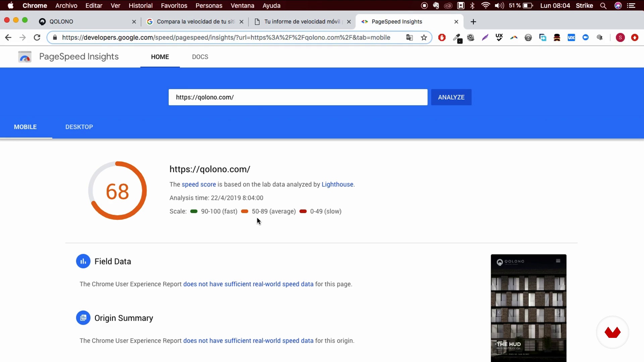
Task: Click the PageSpeed Insights title text
Action: point(79,57)
